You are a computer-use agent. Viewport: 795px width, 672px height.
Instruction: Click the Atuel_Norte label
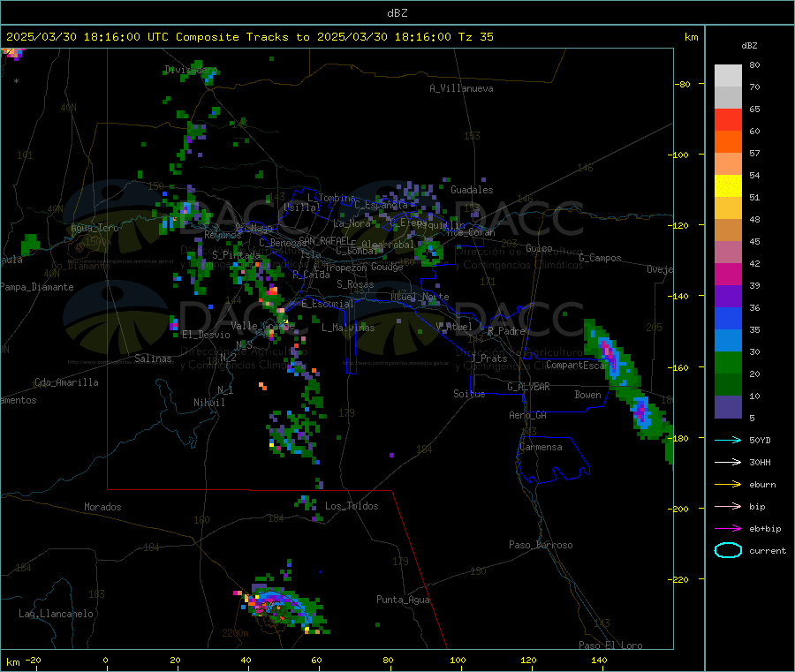[x=420, y=297]
